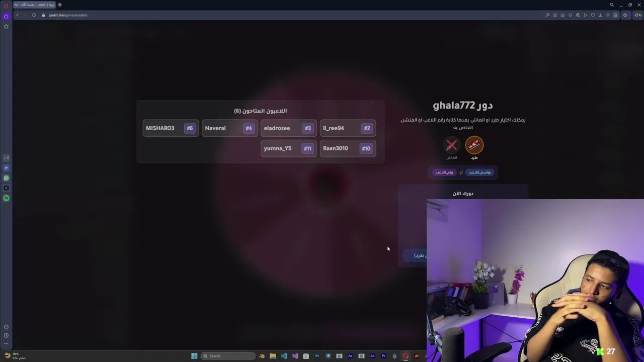Screen dimensions: 644x362
Task: Open Premiere Pro from the taskbar
Action: click(x=383, y=356)
